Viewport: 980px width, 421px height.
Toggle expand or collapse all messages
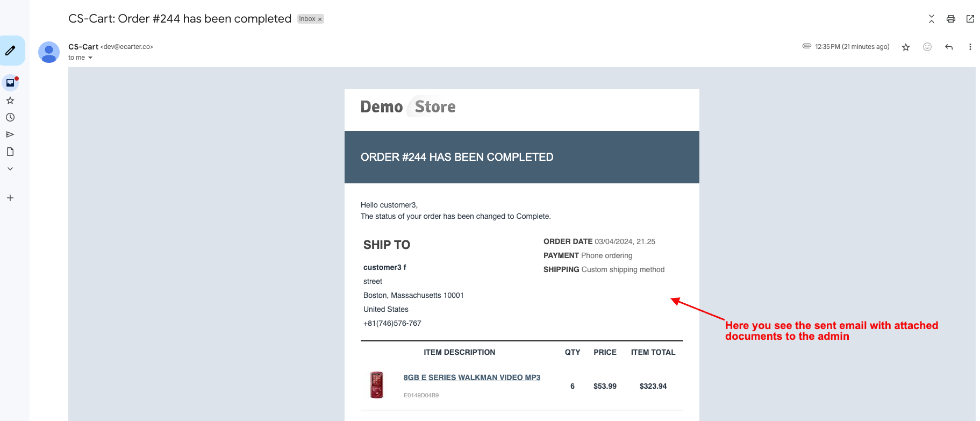[931, 19]
